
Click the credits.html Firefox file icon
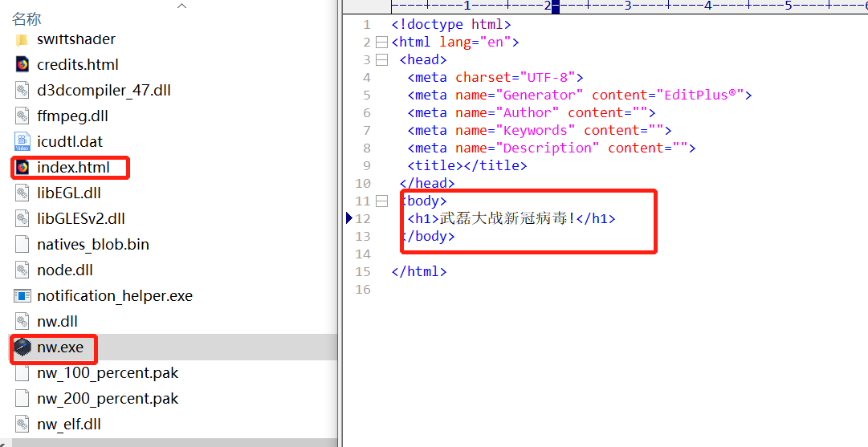[22, 65]
